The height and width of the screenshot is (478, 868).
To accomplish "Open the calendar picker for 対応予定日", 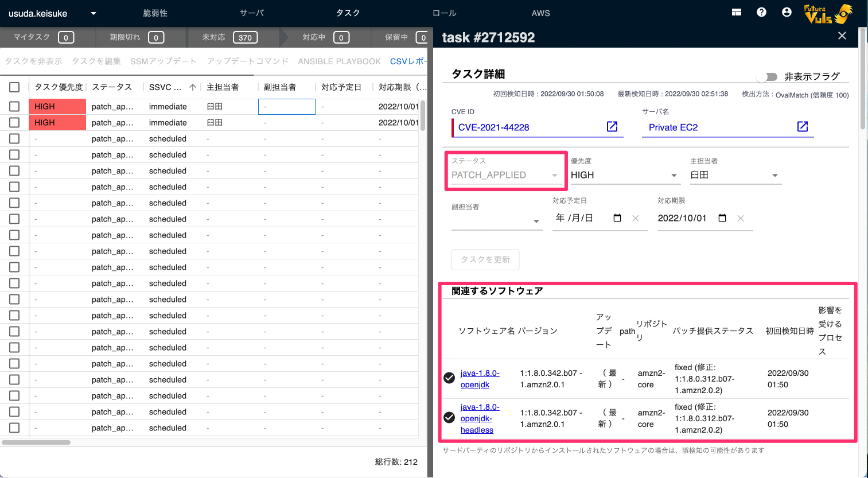I will coord(617,217).
